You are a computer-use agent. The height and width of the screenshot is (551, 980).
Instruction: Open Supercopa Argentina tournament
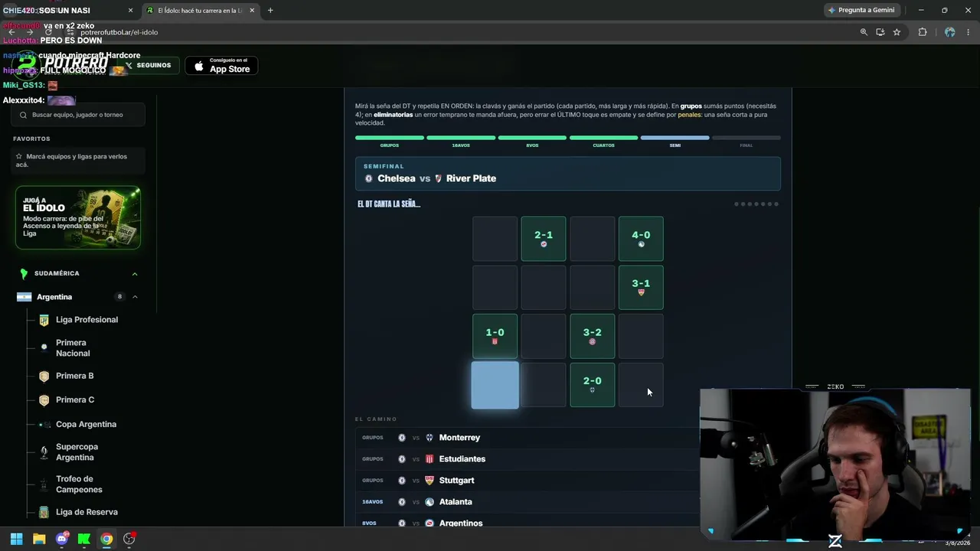point(78,452)
